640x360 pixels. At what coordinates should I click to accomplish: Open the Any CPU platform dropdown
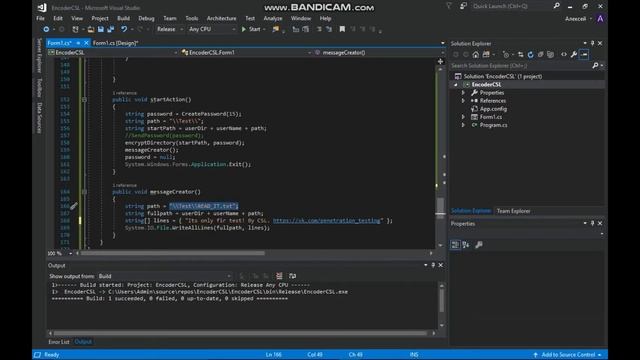pos(212,29)
